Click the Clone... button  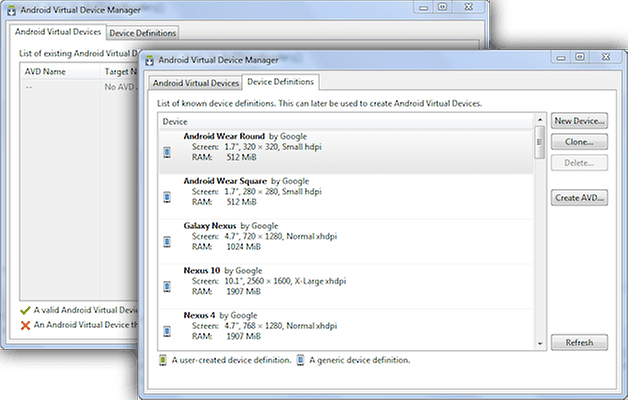click(579, 142)
